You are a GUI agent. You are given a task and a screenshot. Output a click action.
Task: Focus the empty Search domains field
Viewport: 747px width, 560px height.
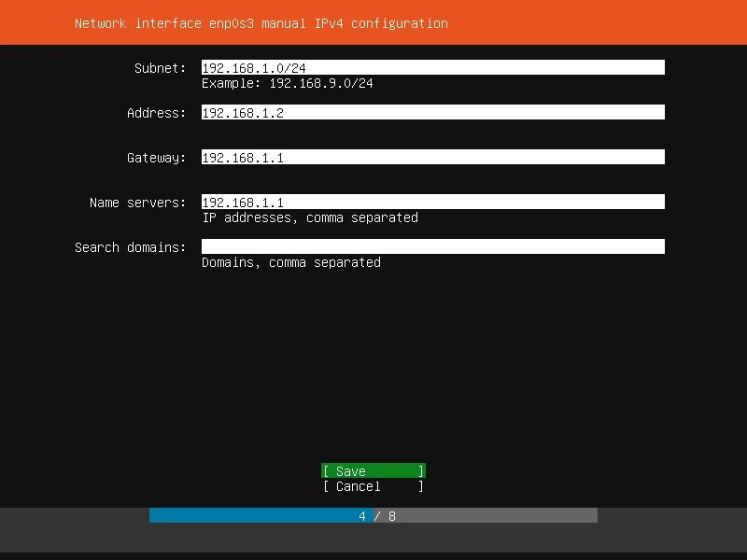(433, 246)
